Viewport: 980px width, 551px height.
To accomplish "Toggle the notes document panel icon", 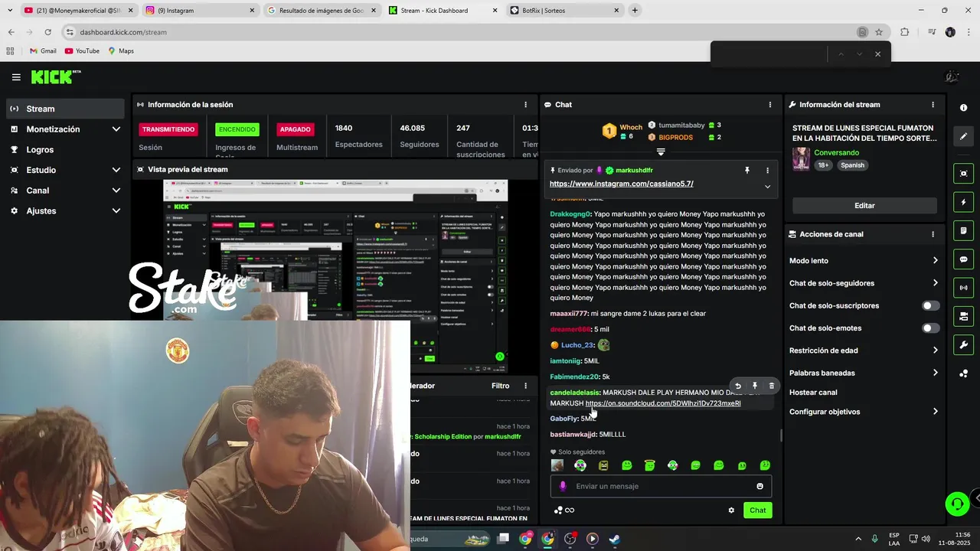I will point(963,230).
